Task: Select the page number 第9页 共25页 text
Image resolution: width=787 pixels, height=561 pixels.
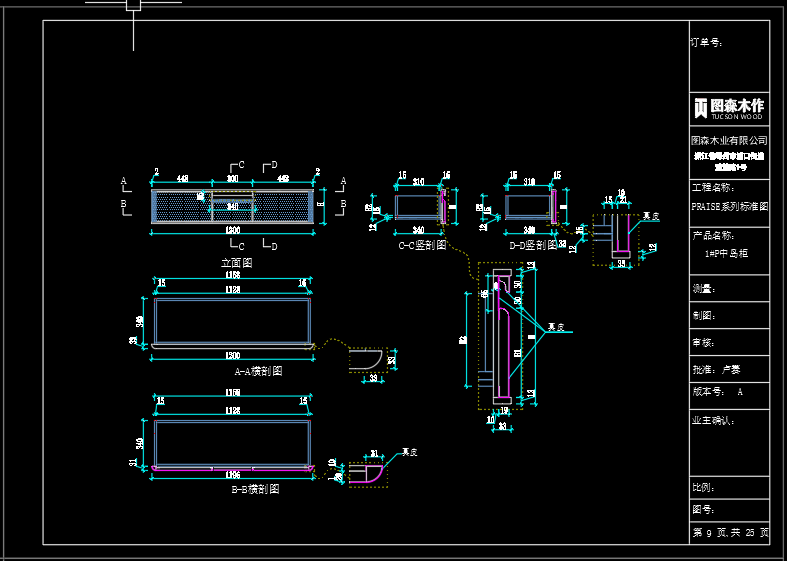Action: (730, 534)
